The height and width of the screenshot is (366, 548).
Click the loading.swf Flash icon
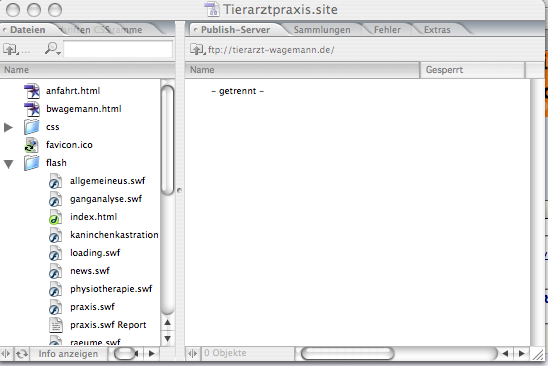55,253
